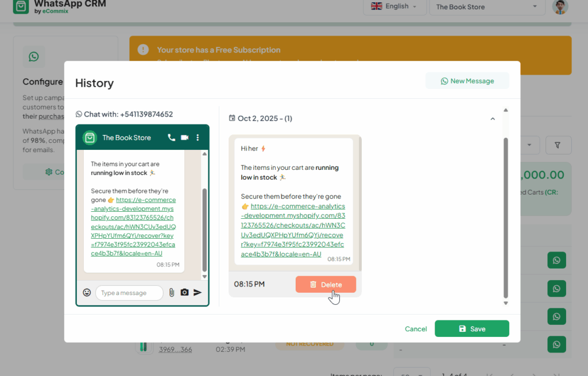Click the phone call icon in chat header
The height and width of the screenshot is (376, 588).
click(x=171, y=138)
